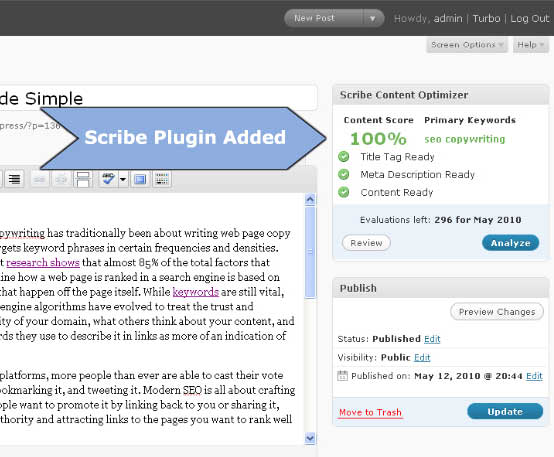Click the Move to Trash link
554x457 pixels.
coord(370,412)
